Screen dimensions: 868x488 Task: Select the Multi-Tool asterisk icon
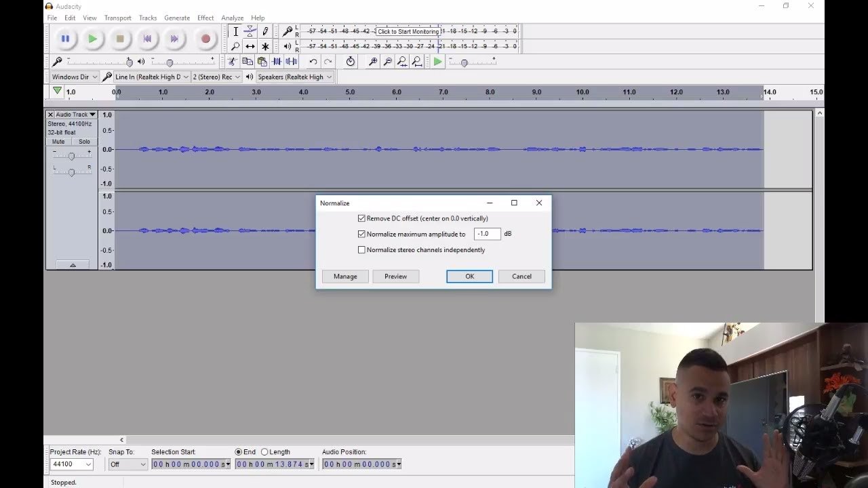(265, 47)
